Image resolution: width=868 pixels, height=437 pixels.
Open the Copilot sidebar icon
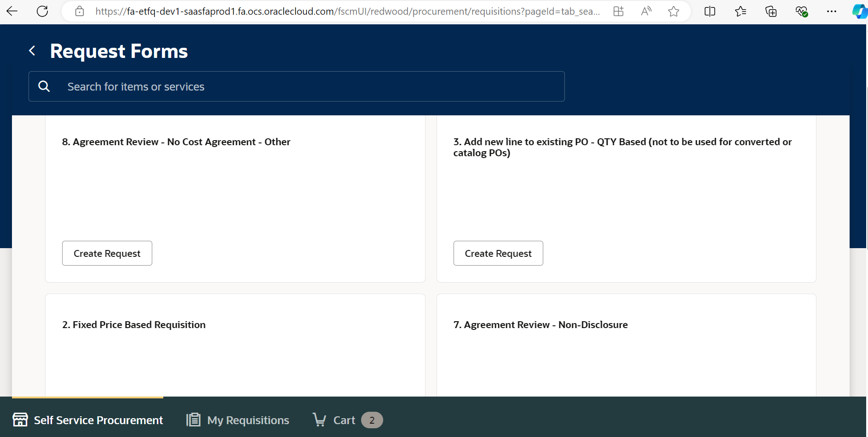coord(859,11)
